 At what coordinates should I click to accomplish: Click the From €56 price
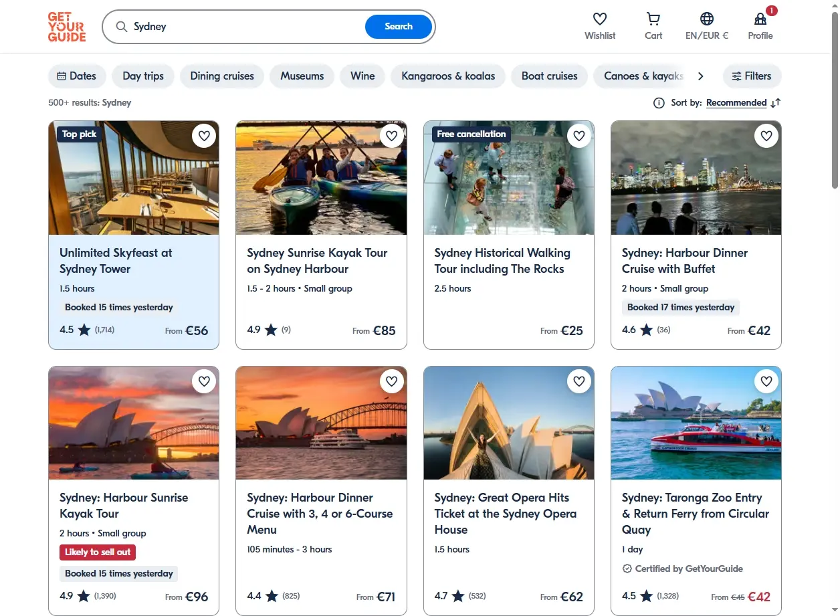coord(187,330)
